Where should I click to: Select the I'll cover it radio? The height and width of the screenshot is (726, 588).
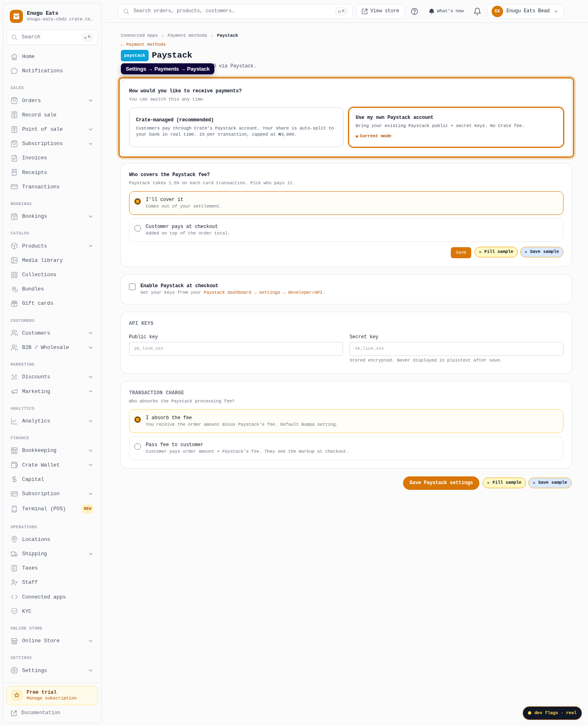pos(138,201)
